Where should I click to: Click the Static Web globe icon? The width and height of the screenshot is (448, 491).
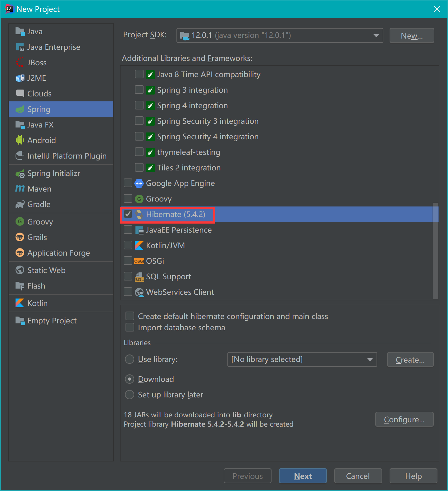[20, 270]
